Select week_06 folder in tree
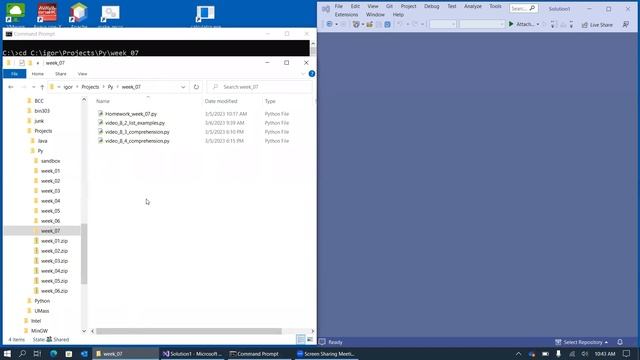Viewport: 640px width, 360px height. 51,221
